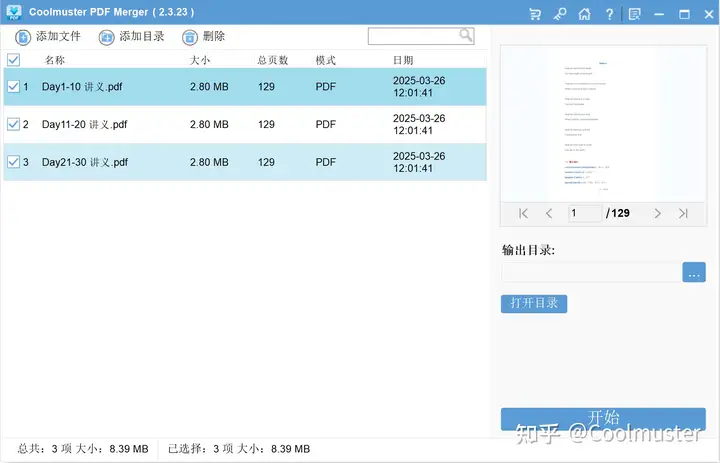This screenshot has height=463, width=720.
Task: Click the Delete (删除) toolbar button
Action: pos(203,37)
